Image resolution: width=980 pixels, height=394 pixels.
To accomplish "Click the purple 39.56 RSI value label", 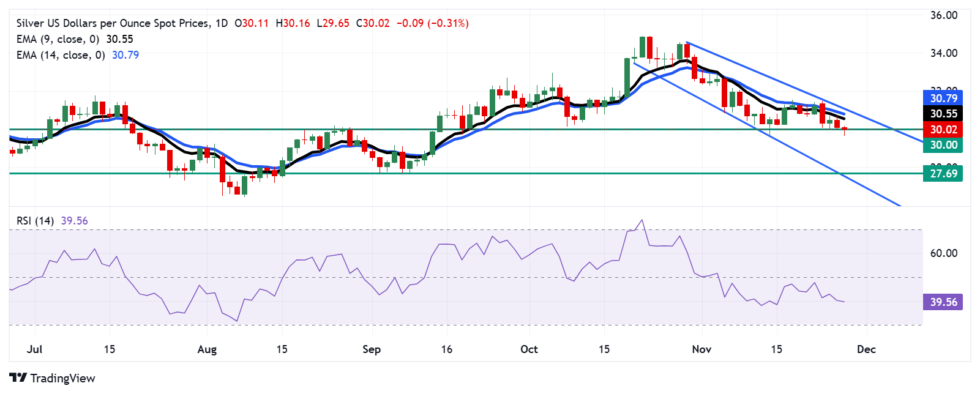I will (943, 302).
